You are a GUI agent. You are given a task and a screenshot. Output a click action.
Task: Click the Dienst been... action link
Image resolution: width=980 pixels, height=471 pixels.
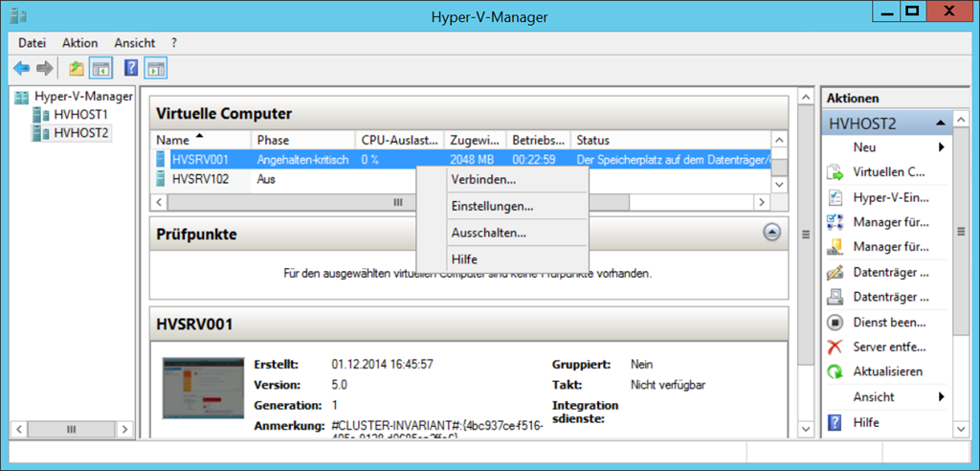pyautogui.click(x=889, y=322)
